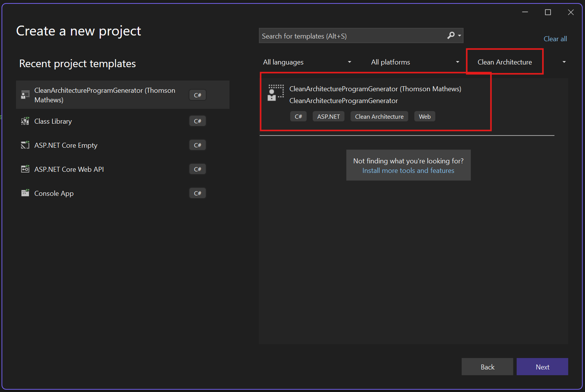Expand search options arrow beside magnifier

(x=459, y=36)
